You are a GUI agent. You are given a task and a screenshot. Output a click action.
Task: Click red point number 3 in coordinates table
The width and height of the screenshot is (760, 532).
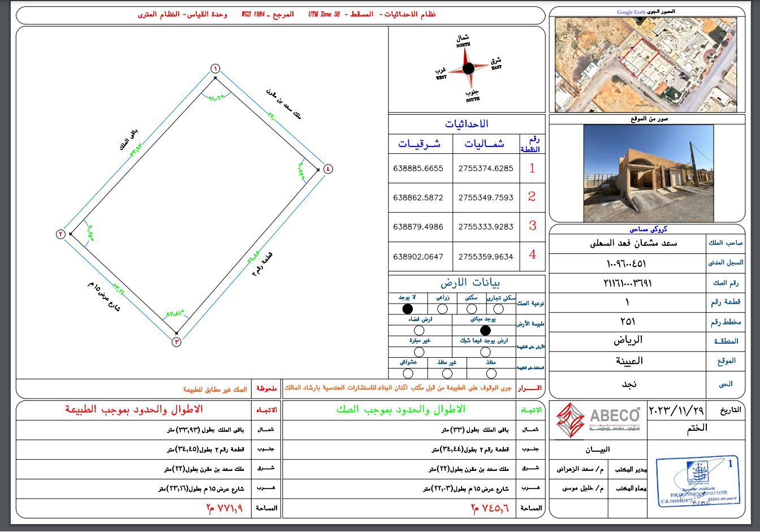[x=532, y=226]
